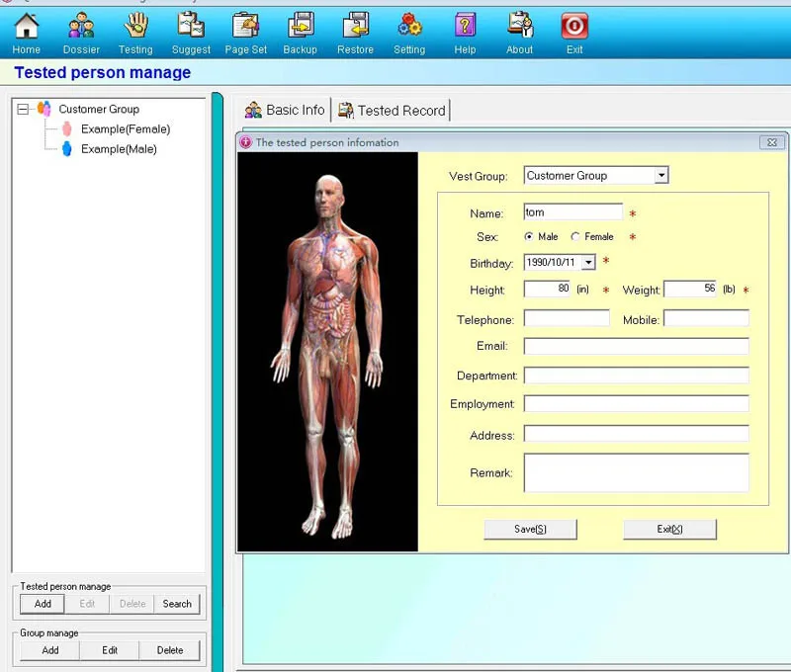
Task: Open Page Set from toolbar
Action: pos(245,27)
